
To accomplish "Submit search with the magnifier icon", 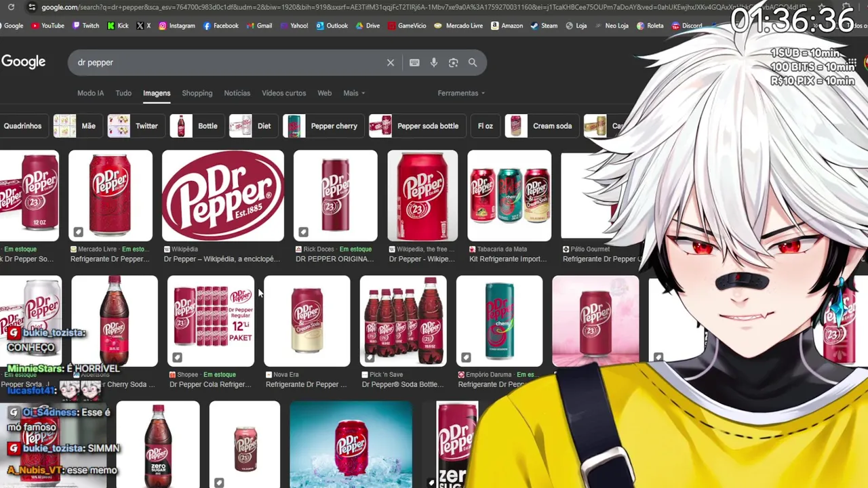I will tap(473, 62).
